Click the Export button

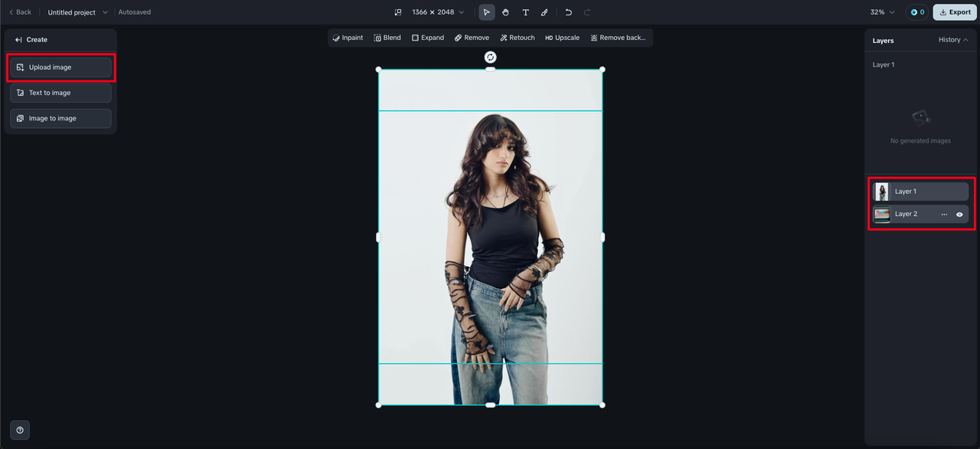[x=955, y=12]
